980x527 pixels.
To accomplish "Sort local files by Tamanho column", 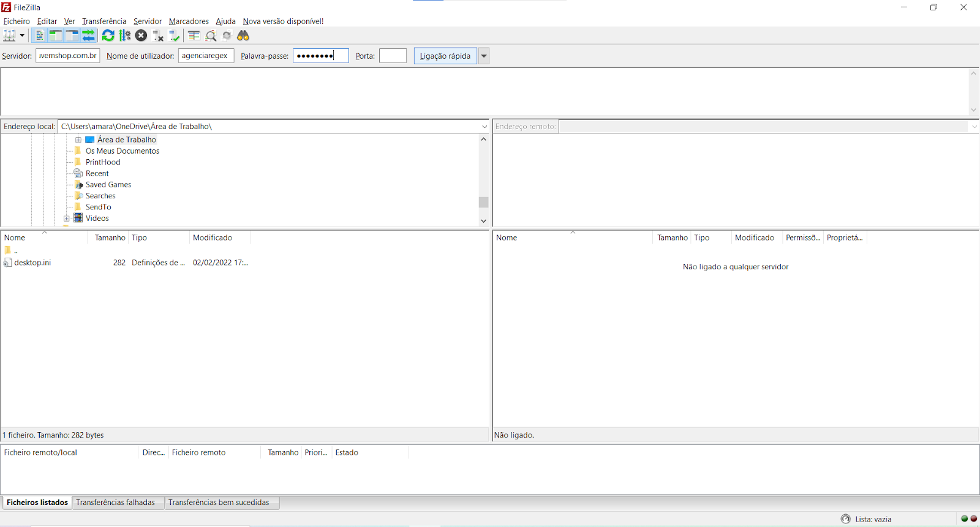I will [x=108, y=237].
